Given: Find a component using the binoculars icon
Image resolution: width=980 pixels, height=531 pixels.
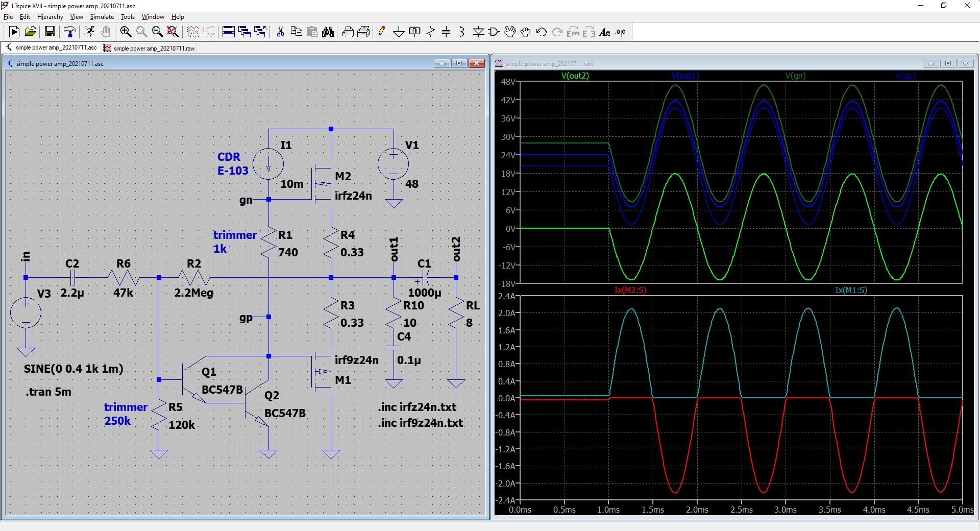Looking at the screenshot, I should pos(328,32).
